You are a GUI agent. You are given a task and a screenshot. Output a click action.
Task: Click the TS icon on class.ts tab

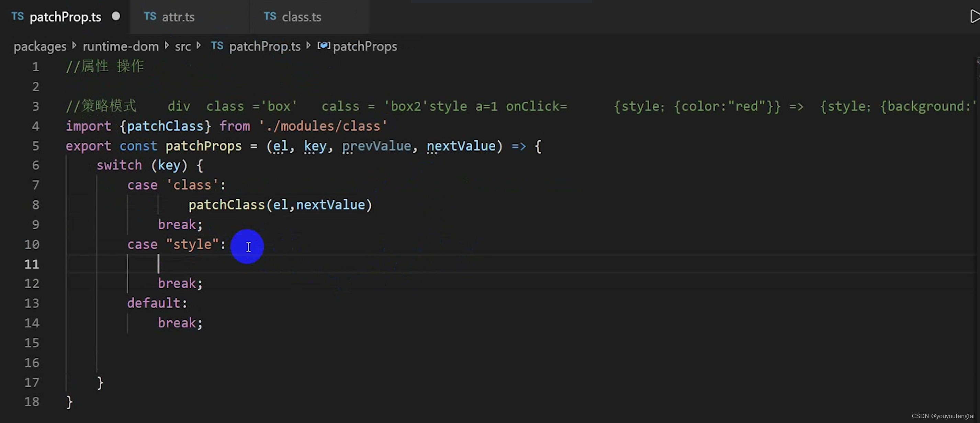(270, 16)
